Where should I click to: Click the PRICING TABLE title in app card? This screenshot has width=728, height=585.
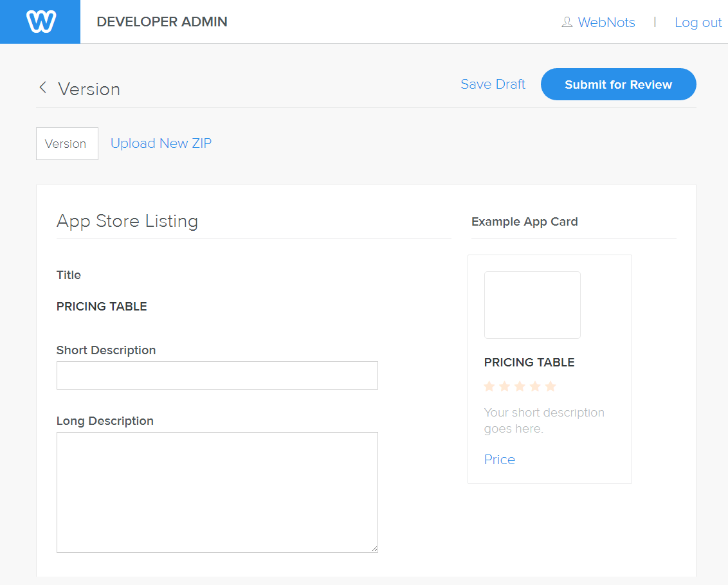pyautogui.click(x=529, y=363)
